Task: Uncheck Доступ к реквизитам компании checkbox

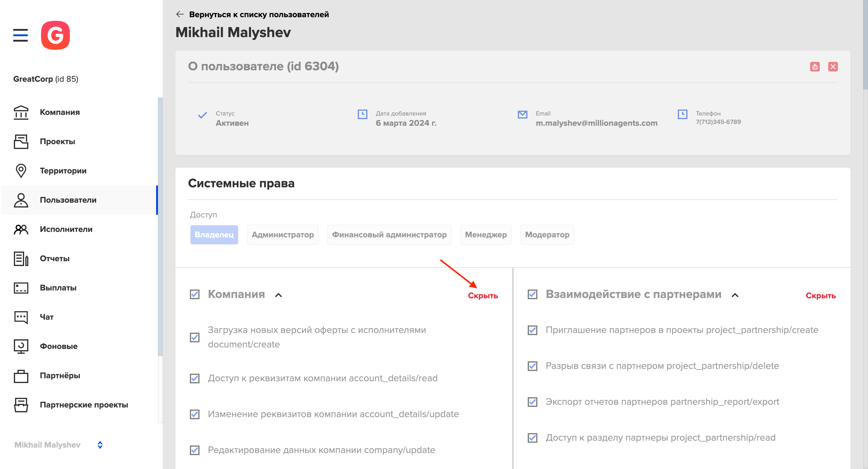Action: click(x=195, y=378)
